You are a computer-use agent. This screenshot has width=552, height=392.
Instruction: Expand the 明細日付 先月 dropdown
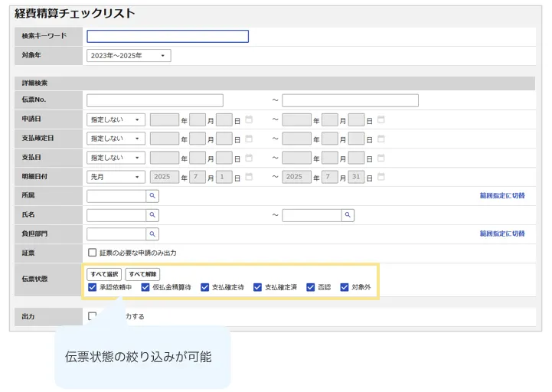tap(116, 177)
